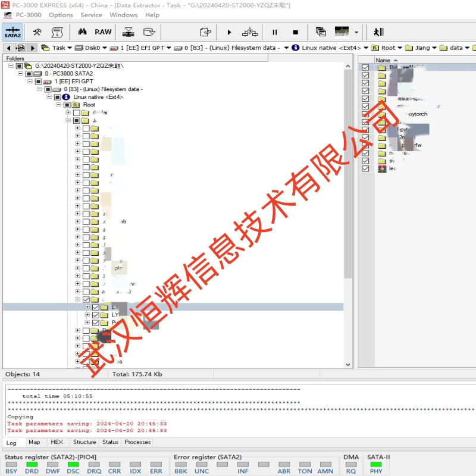Viewport: 476px width, 476px height.
Task: Click the folder tree scroll-up arrow
Action: pos(348,66)
